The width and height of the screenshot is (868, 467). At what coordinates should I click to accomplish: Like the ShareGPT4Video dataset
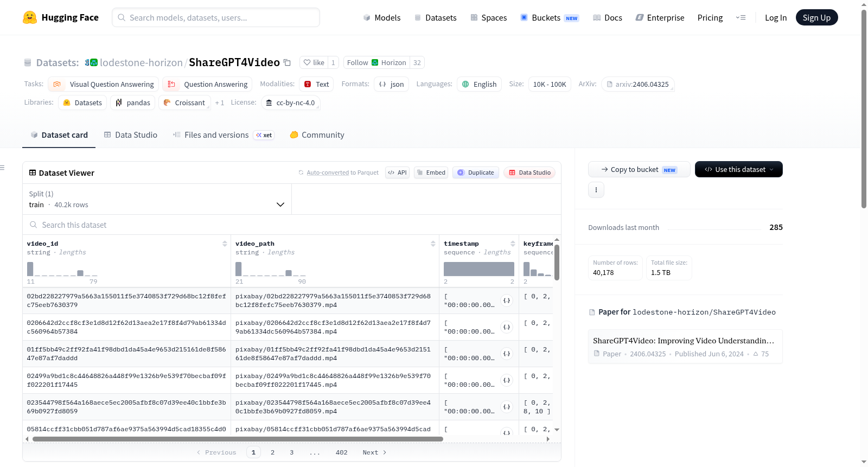(314, 62)
